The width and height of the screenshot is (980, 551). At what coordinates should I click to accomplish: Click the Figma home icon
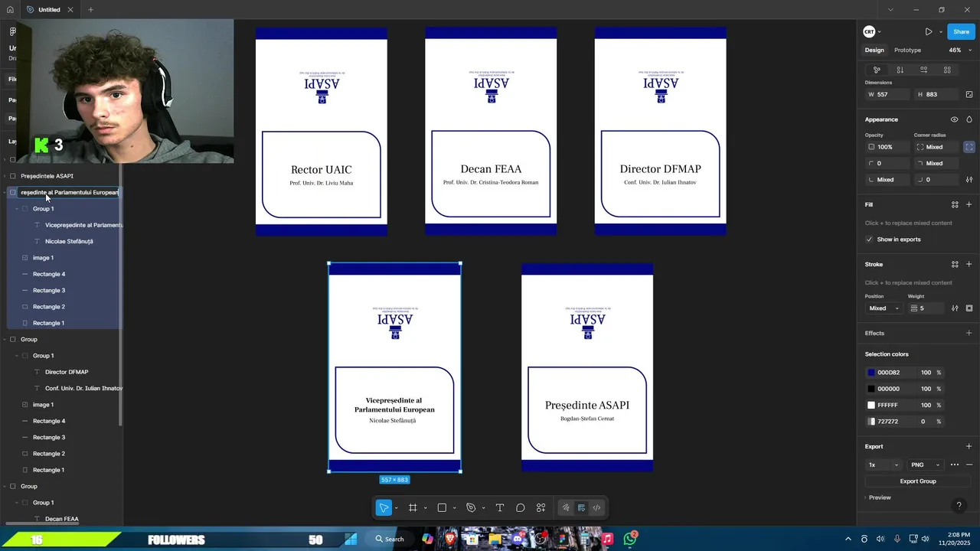[10, 10]
